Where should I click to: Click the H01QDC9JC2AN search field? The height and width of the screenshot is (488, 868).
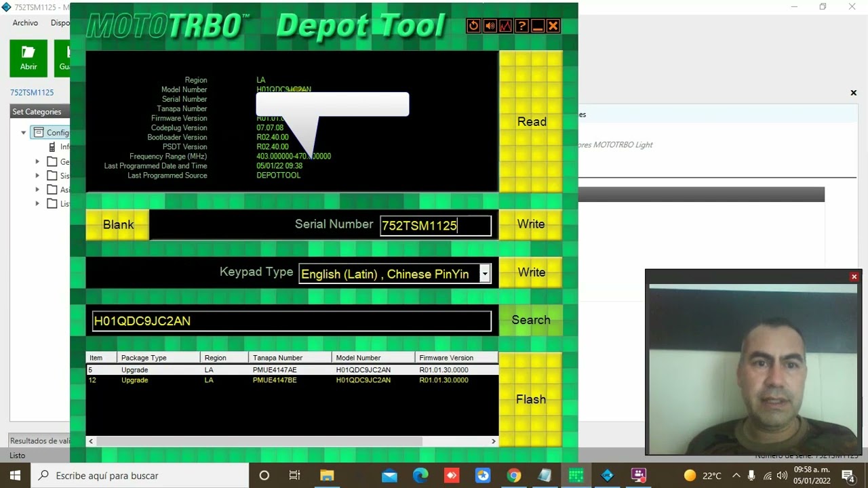pos(292,321)
